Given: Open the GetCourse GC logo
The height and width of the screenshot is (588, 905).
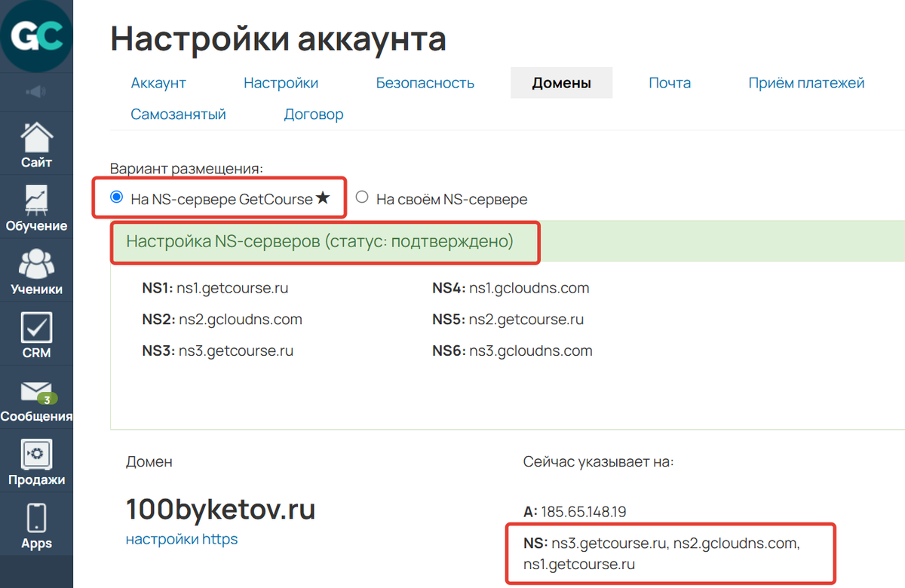Looking at the screenshot, I should pos(36,35).
